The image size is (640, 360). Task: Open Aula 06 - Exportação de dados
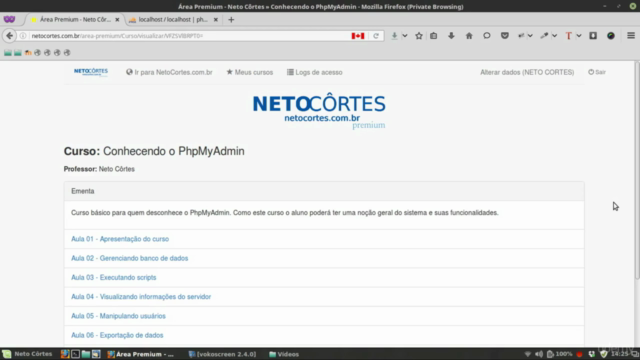click(x=117, y=335)
